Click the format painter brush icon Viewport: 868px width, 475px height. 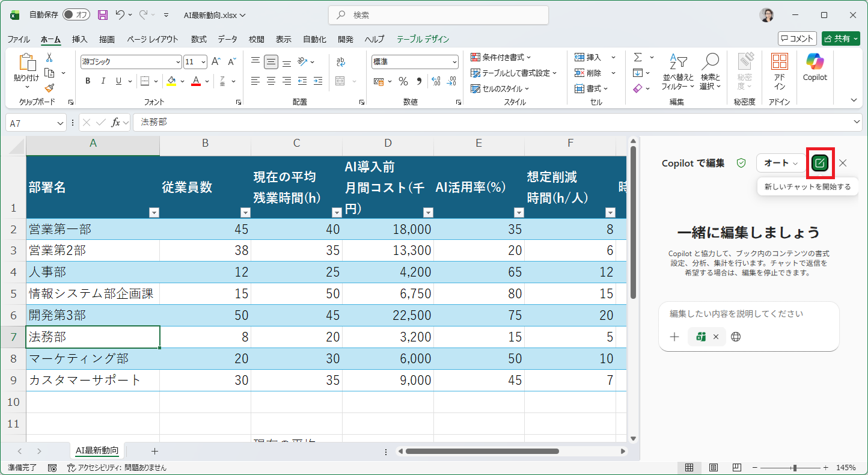(x=49, y=88)
